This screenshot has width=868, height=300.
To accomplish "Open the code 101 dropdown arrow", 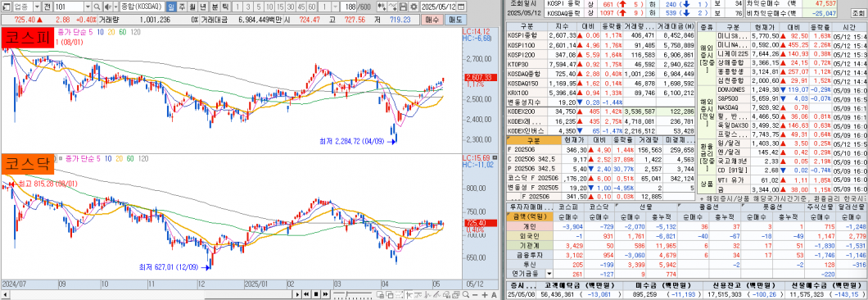I will [x=88, y=6].
